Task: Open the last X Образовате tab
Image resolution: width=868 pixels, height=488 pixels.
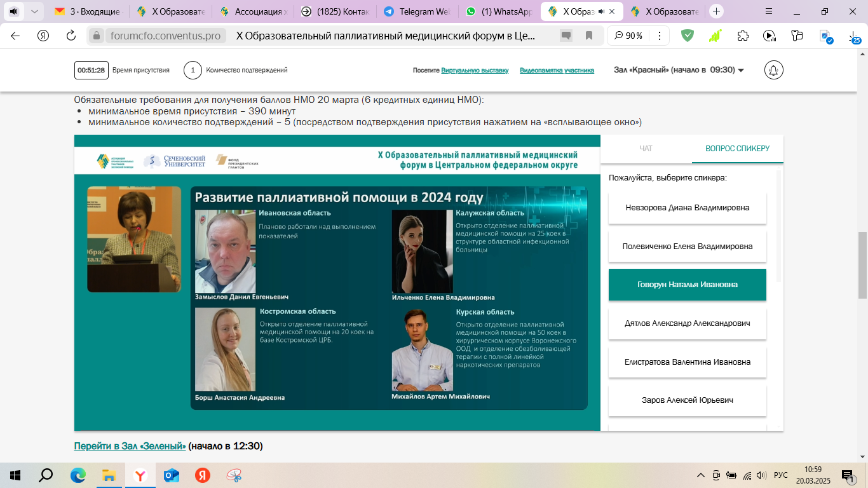Action: click(664, 11)
